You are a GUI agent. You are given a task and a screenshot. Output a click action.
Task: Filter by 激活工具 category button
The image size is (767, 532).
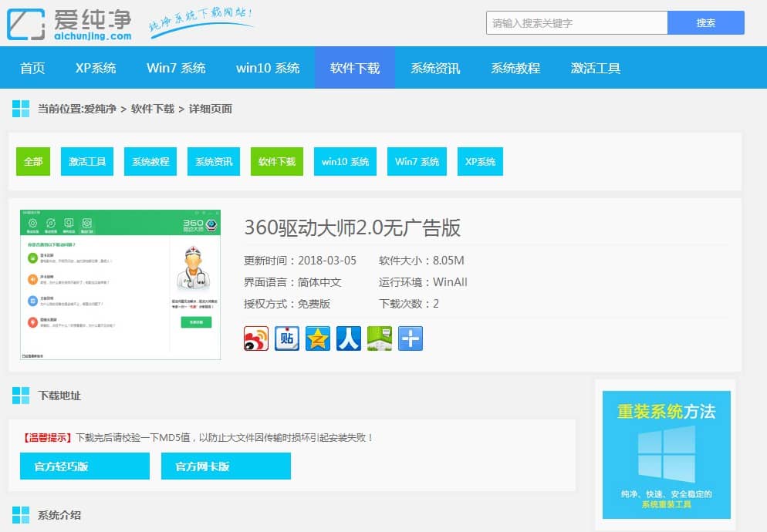click(x=87, y=161)
